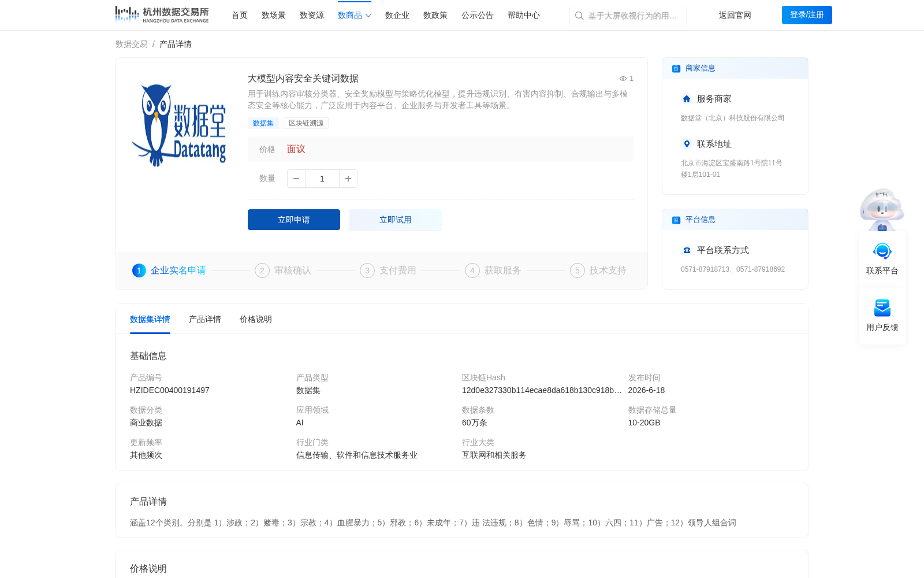Click the search magnifier icon
924x578 pixels.
coord(579,16)
